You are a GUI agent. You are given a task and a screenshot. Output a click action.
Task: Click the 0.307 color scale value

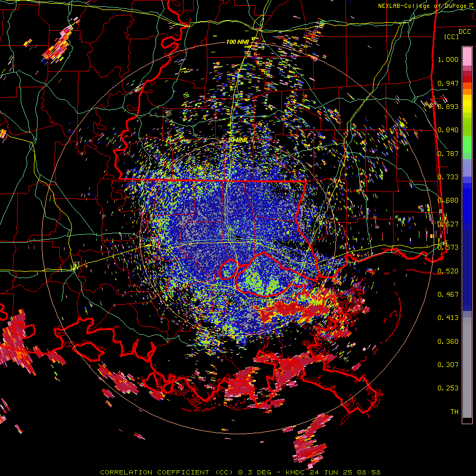coord(448,364)
